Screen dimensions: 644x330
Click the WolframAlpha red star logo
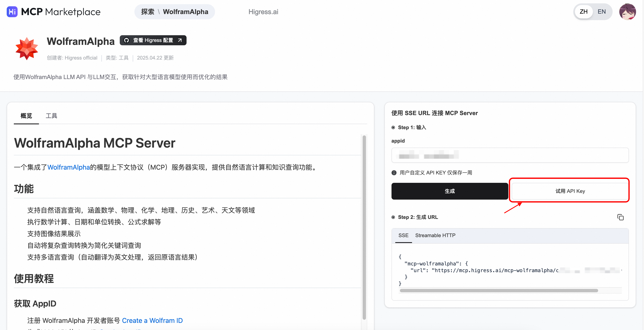(x=27, y=49)
